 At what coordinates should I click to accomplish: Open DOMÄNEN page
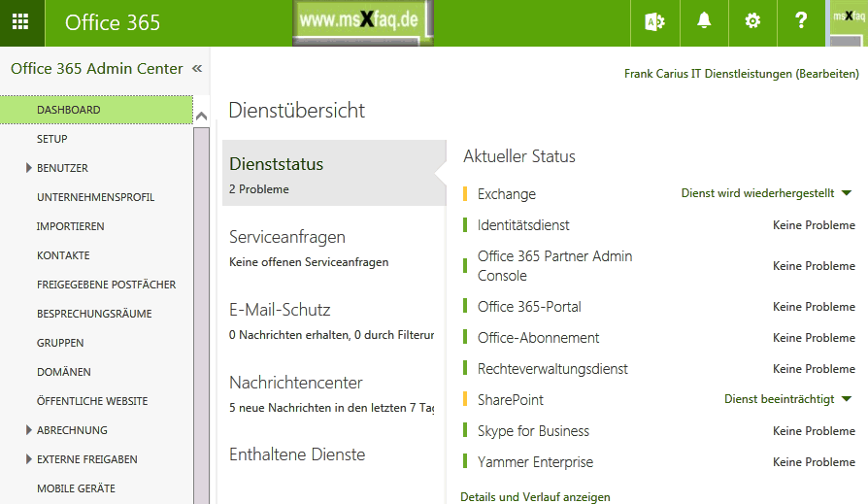click(64, 372)
